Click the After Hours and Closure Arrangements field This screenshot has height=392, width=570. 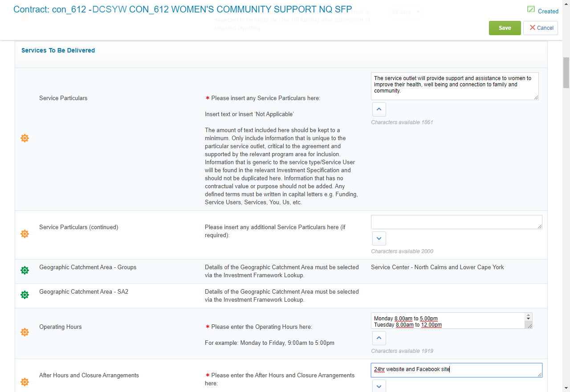click(456, 370)
